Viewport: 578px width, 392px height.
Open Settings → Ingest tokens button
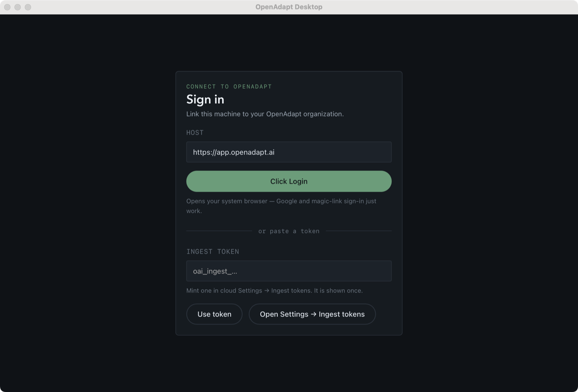pos(312,314)
